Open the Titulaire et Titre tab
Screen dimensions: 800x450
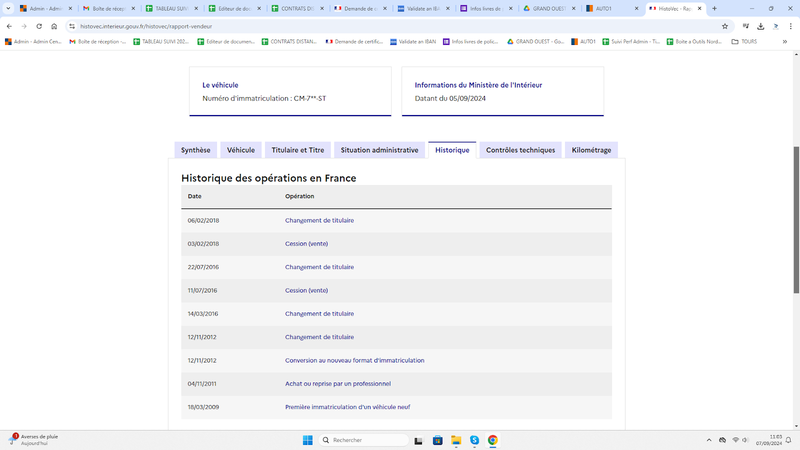click(297, 150)
